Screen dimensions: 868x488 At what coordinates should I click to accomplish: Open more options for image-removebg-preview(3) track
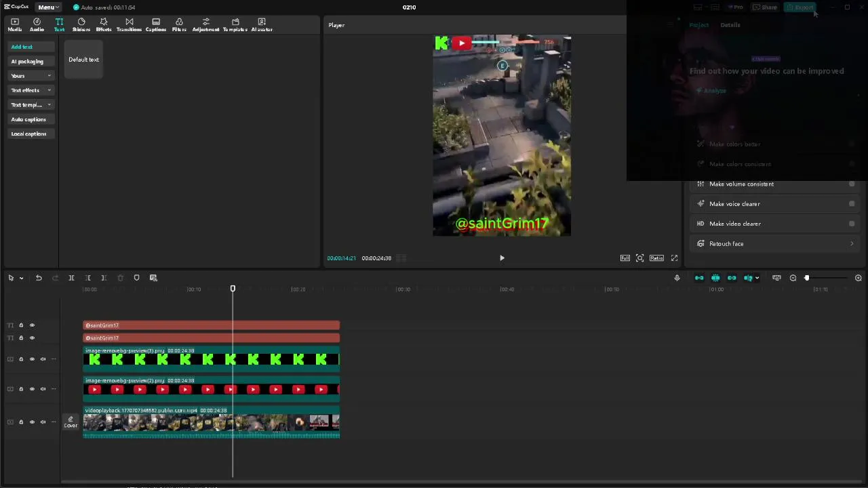[54, 359]
